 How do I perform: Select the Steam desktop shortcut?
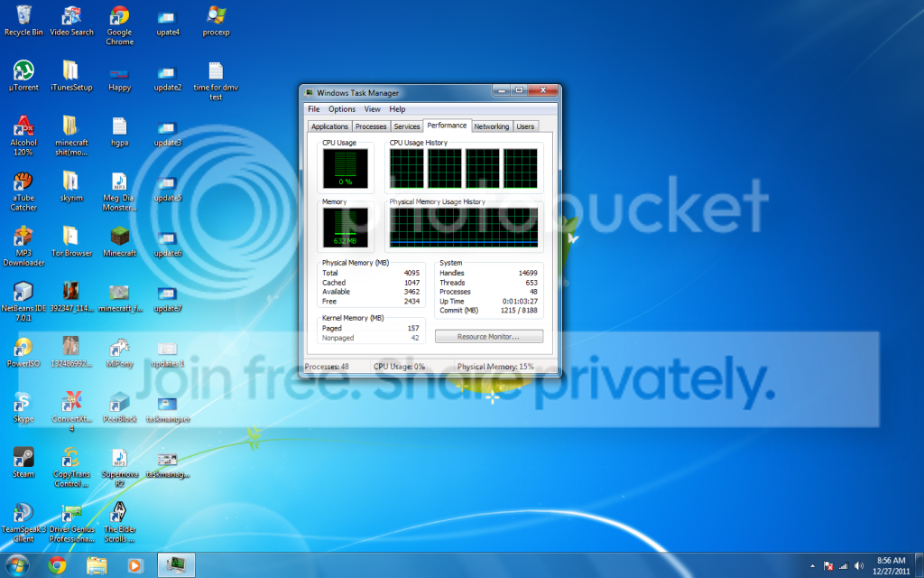(23, 462)
